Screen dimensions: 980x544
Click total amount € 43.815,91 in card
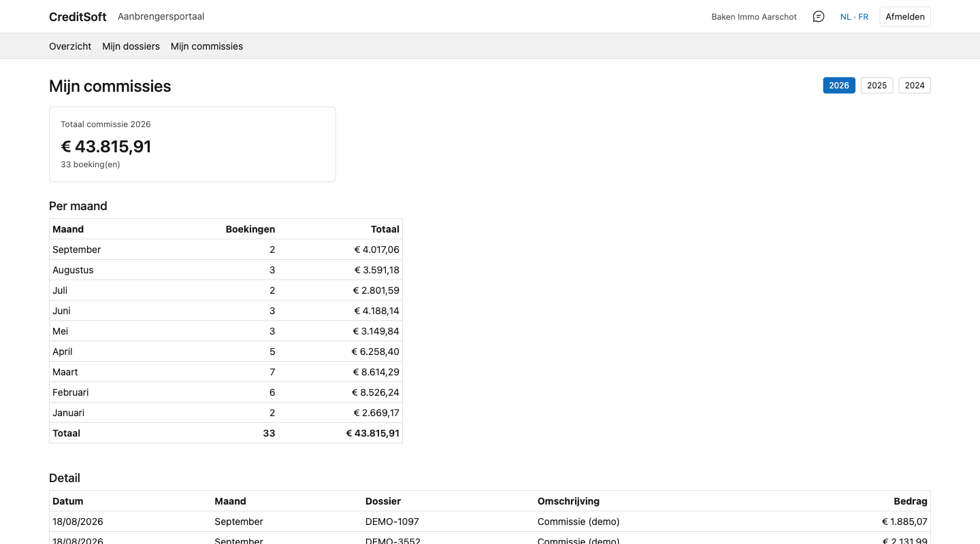(106, 146)
